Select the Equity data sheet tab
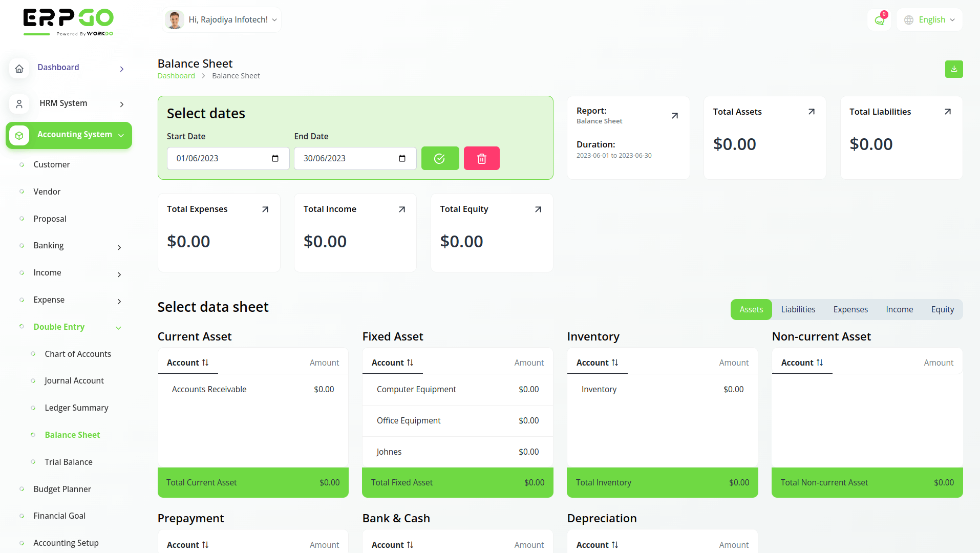The image size is (980, 553). (942, 309)
